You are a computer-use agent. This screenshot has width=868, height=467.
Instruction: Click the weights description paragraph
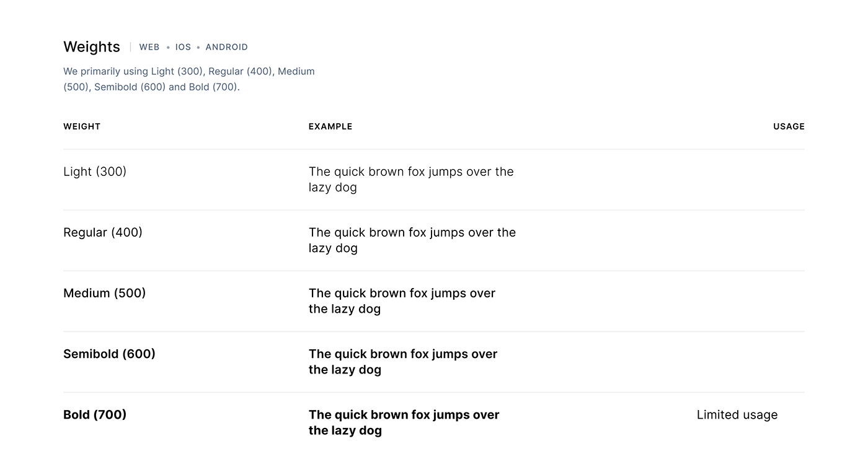pos(189,79)
